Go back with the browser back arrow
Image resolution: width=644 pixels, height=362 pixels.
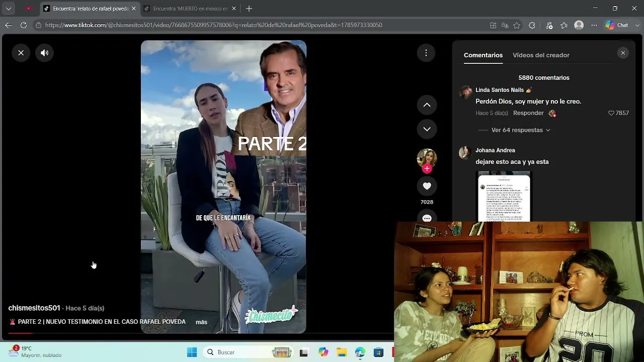(9, 25)
